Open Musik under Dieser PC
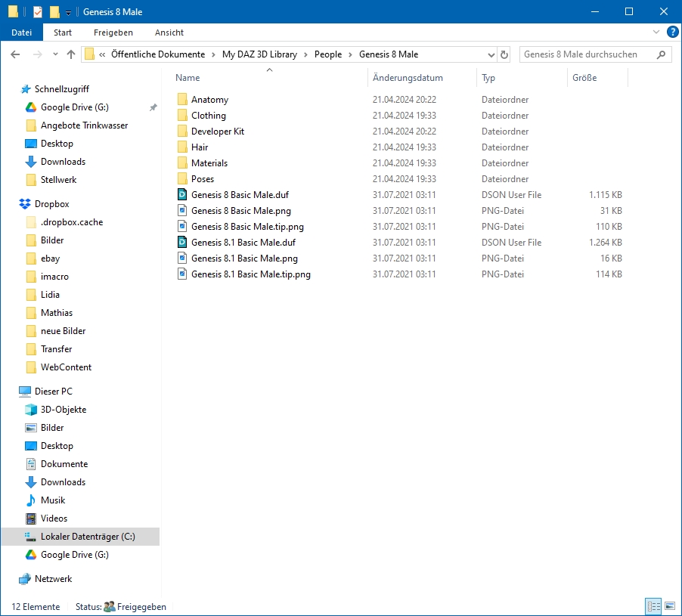This screenshot has height=616, width=682. coord(53,500)
